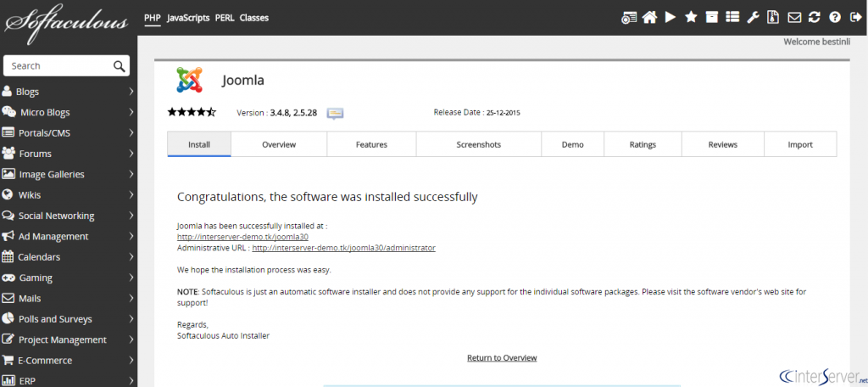Image resolution: width=868 pixels, height=387 pixels.
Task: Open the ratings star icon in top bar
Action: coord(691,18)
